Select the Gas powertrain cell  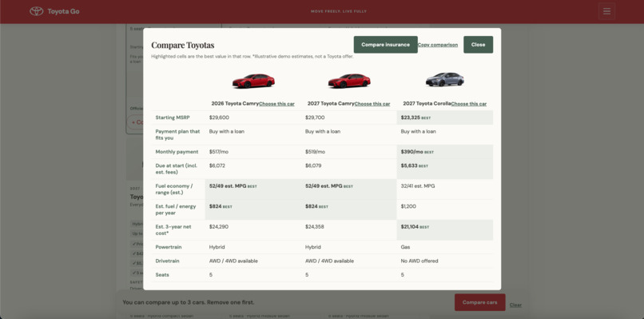coord(445,247)
